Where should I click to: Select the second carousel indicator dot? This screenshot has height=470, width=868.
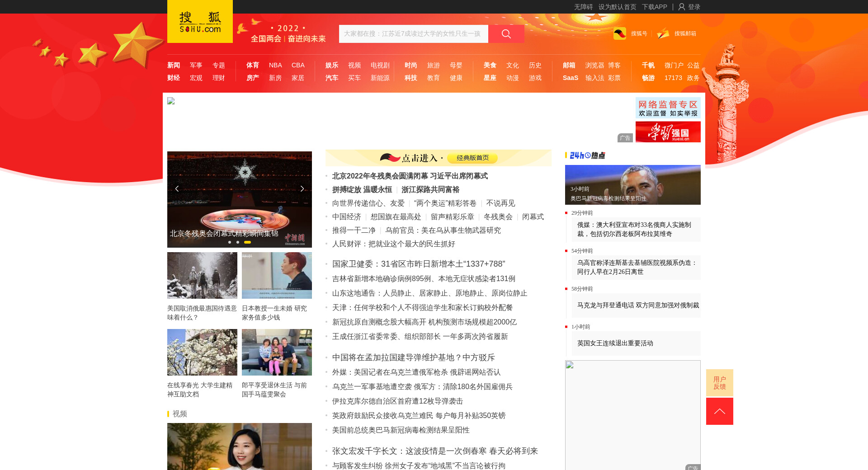[x=238, y=242]
